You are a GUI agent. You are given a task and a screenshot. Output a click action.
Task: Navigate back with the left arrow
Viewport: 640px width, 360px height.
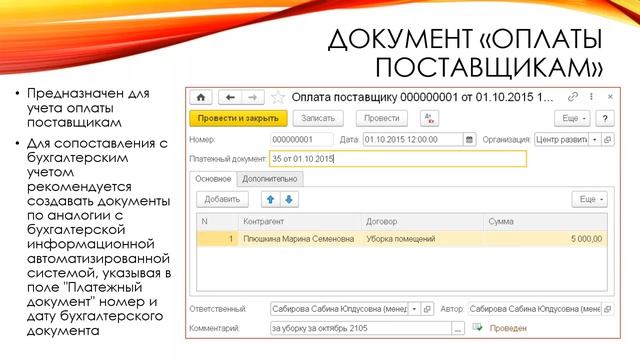tap(230, 98)
